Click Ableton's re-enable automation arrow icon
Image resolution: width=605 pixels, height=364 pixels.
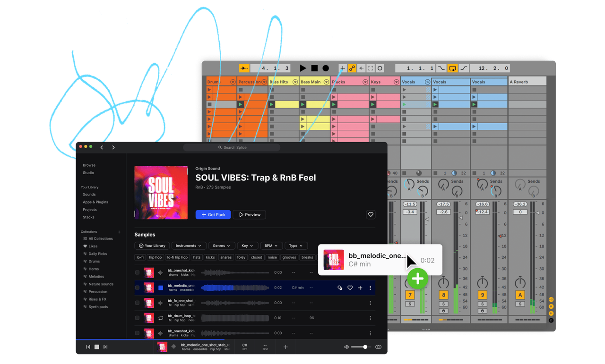click(362, 68)
